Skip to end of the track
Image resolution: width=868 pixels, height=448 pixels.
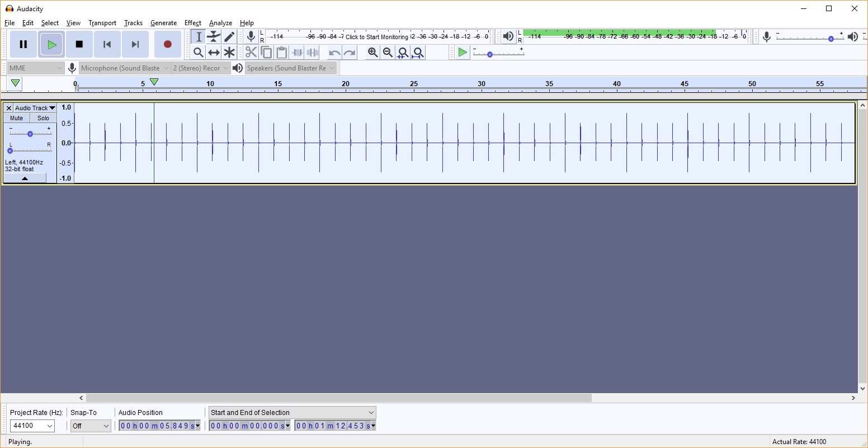click(x=135, y=44)
